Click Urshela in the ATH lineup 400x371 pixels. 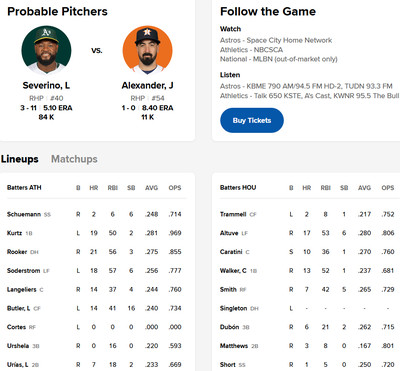click(x=18, y=346)
